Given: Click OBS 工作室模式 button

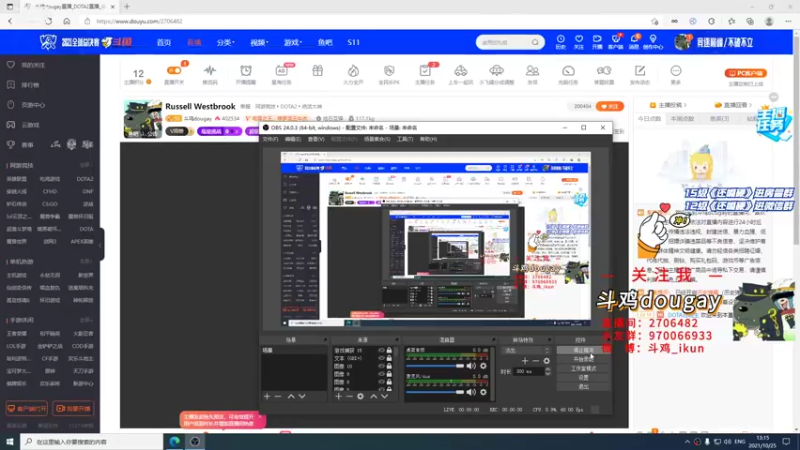Looking at the screenshot, I should (583, 368).
